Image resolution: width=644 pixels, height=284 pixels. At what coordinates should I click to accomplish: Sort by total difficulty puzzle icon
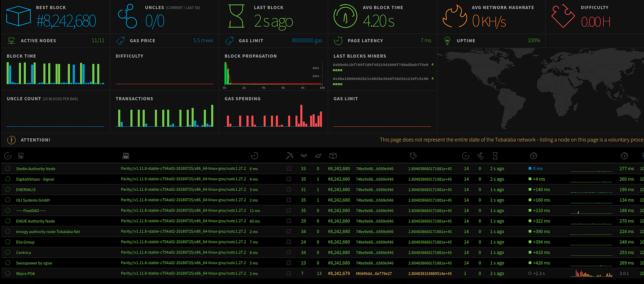[413, 156]
